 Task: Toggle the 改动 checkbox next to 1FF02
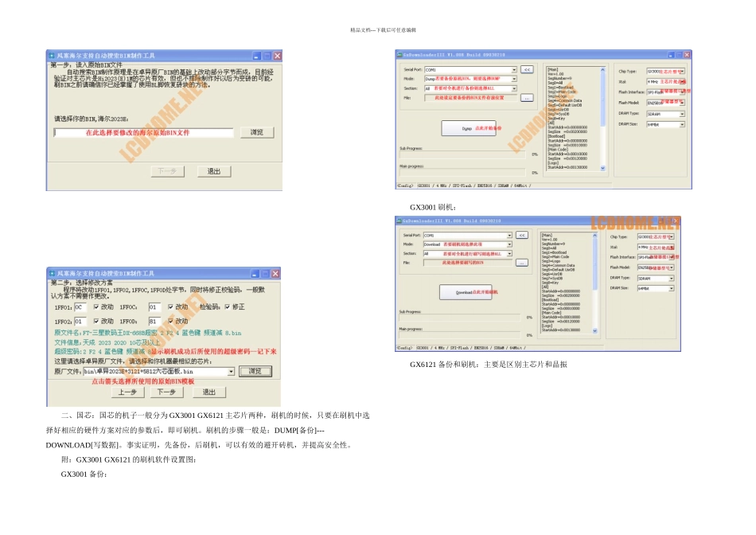(x=96, y=321)
